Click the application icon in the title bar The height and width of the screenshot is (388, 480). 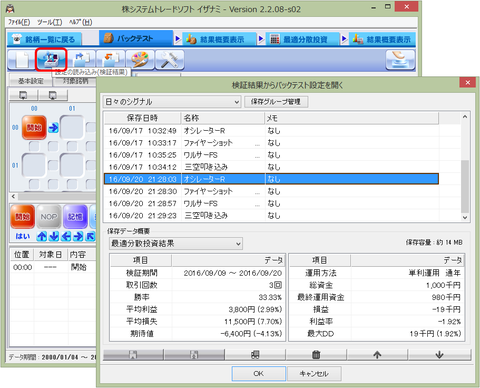coord(11,8)
